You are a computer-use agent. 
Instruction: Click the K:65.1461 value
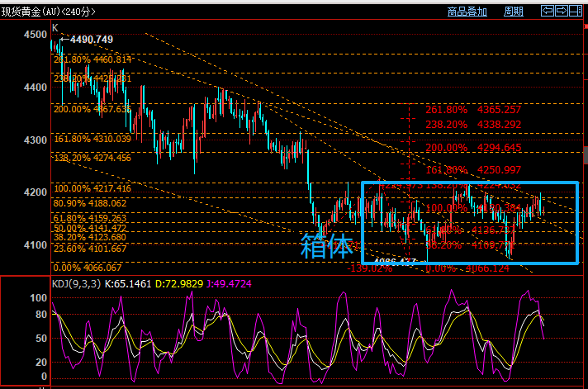pyautogui.click(x=127, y=283)
